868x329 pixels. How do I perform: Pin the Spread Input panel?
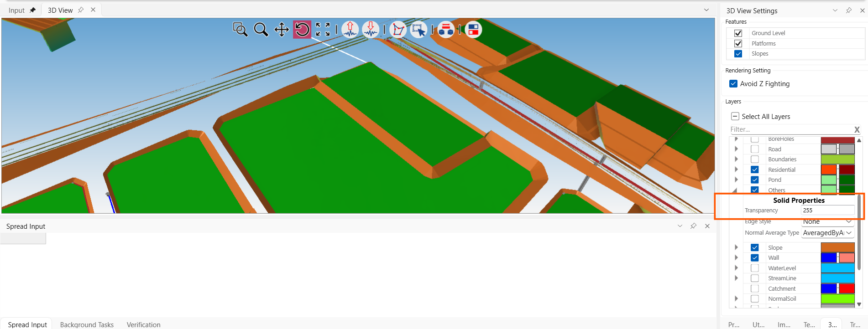point(694,226)
